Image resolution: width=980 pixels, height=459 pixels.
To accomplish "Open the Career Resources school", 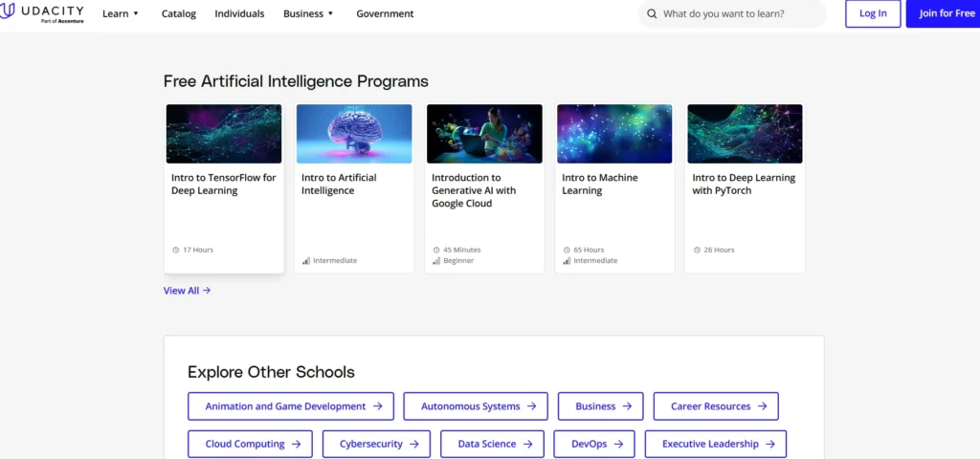I will coord(716,405).
